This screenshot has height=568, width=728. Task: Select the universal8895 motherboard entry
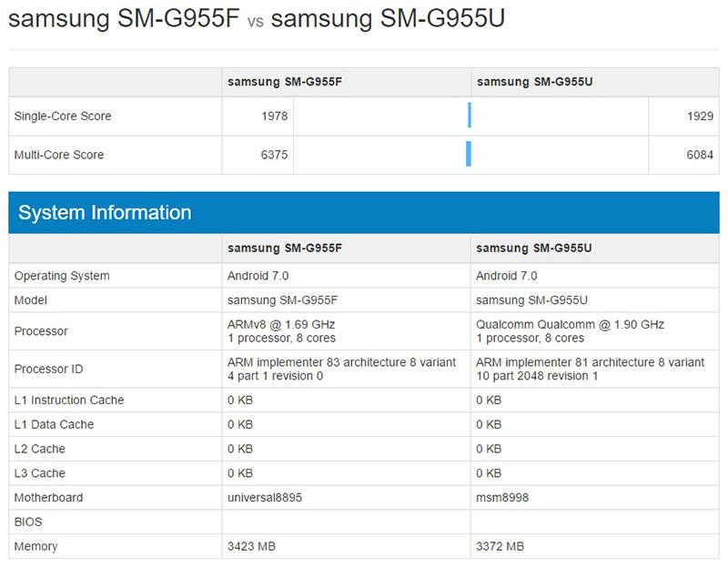point(264,498)
